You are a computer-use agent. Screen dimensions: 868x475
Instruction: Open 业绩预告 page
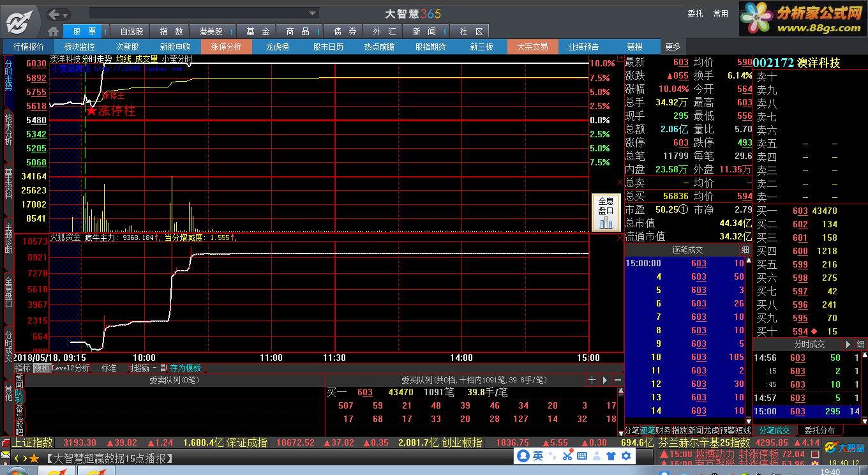coord(584,47)
